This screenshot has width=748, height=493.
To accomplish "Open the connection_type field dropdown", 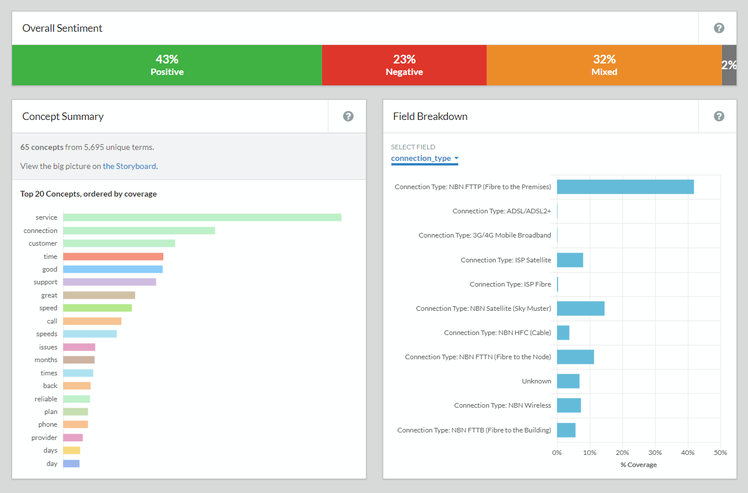I will coord(425,158).
